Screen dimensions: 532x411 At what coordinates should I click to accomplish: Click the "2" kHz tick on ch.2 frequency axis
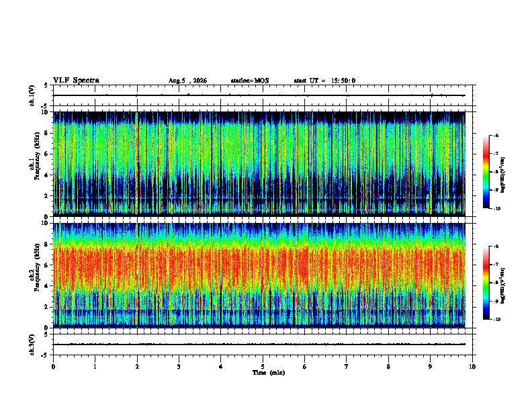pyautogui.click(x=46, y=307)
